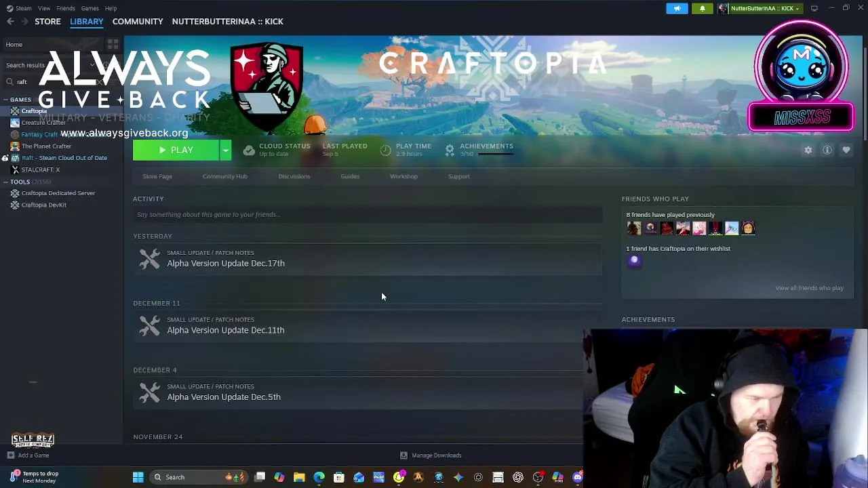868x488 pixels.
Task: Open the Community Hub link
Action: (224, 176)
